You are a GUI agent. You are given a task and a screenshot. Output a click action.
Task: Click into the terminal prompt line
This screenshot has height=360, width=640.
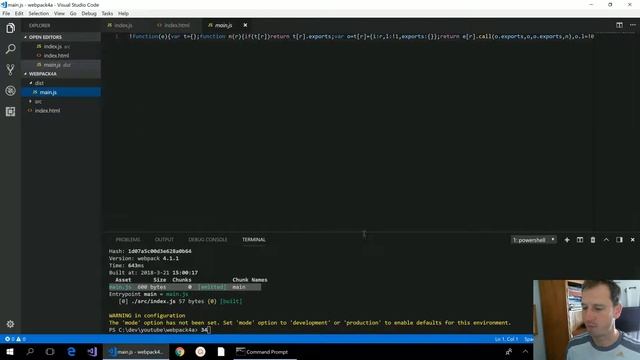[x=159, y=330]
